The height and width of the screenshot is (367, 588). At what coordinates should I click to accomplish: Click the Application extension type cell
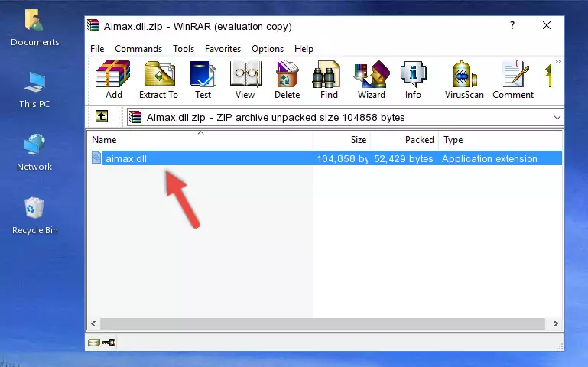[x=489, y=158]
